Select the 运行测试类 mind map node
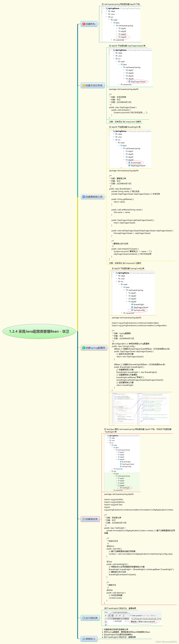 tap(90, 618)
